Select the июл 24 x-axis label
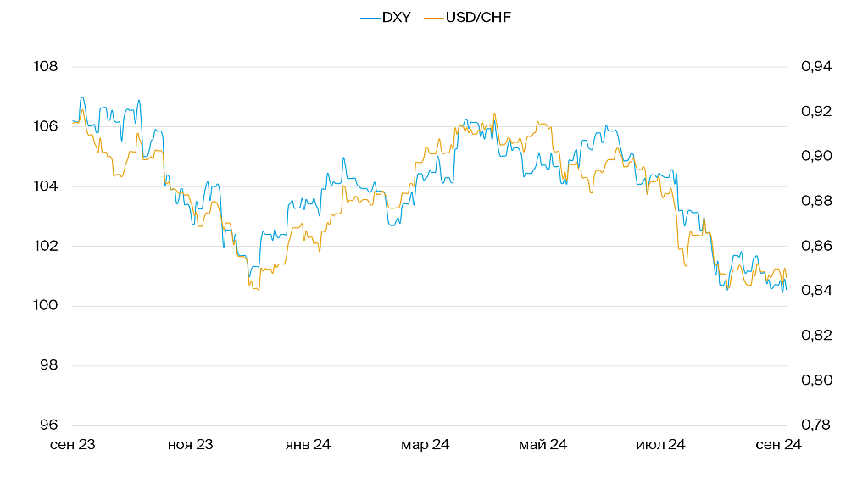The width and height of the screenshot is (868, 478). click(660, 444)
